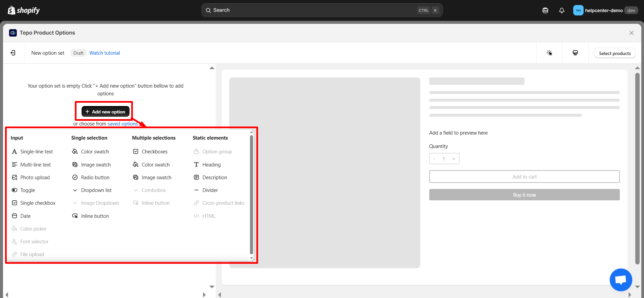644x298 pixels.
Task: Open the helpcenter-demo account menu
Action: [x=605, y=10]
